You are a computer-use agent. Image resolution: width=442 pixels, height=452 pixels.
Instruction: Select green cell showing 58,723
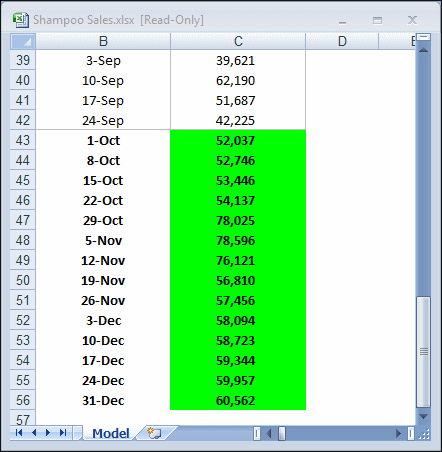click(238, 340)
